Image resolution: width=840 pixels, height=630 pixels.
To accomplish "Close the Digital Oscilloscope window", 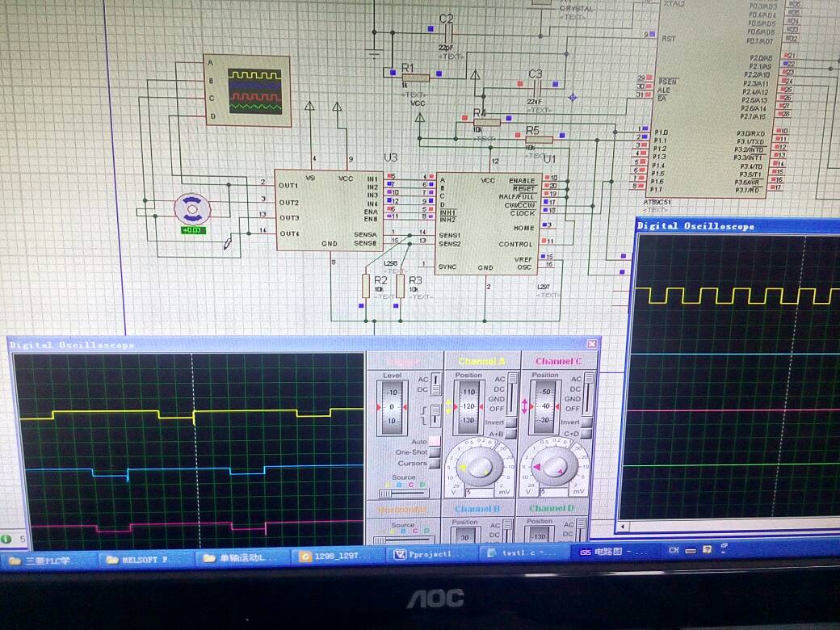I will pyautogui.click(x=592, y=343).
